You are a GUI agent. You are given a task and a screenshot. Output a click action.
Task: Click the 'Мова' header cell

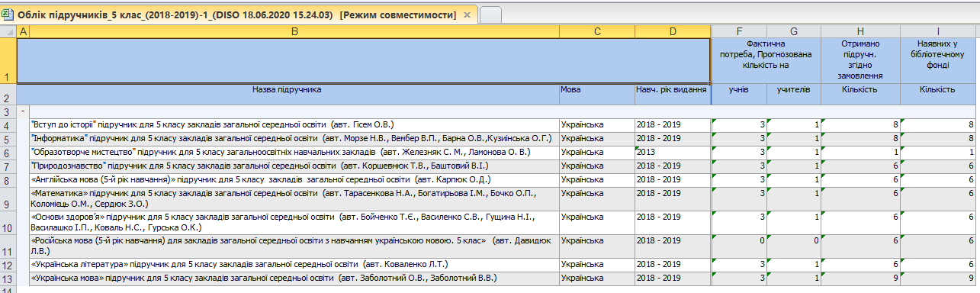point(596,95)
